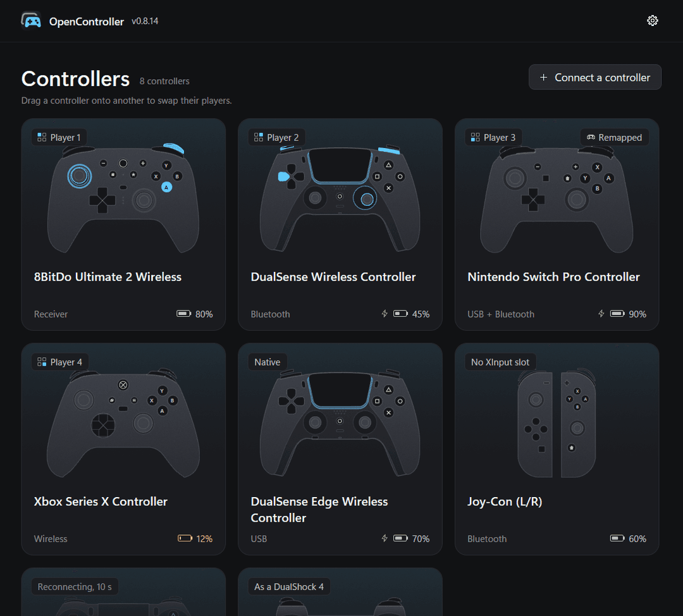The height and width of the screenshot is (616, 683).
Task: Click the Native badge on DualSense Edge
Action: click(268, 362)
